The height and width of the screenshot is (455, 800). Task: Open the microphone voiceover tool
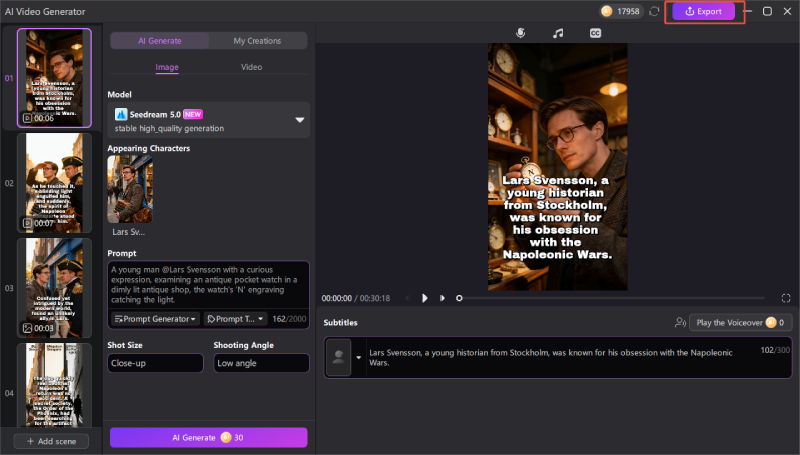(520, 33)
